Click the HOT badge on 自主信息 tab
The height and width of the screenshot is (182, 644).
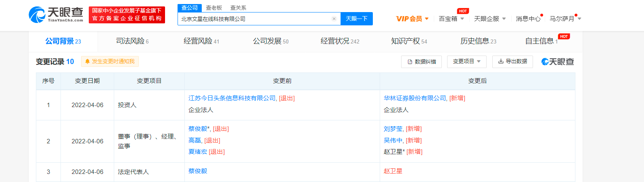tap(564, 36)
